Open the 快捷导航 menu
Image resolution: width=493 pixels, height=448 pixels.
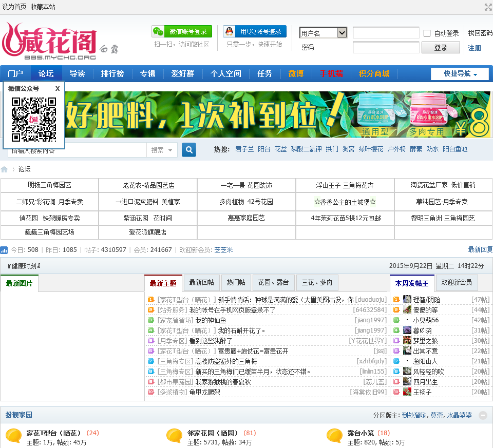click(x=460, y=73)
